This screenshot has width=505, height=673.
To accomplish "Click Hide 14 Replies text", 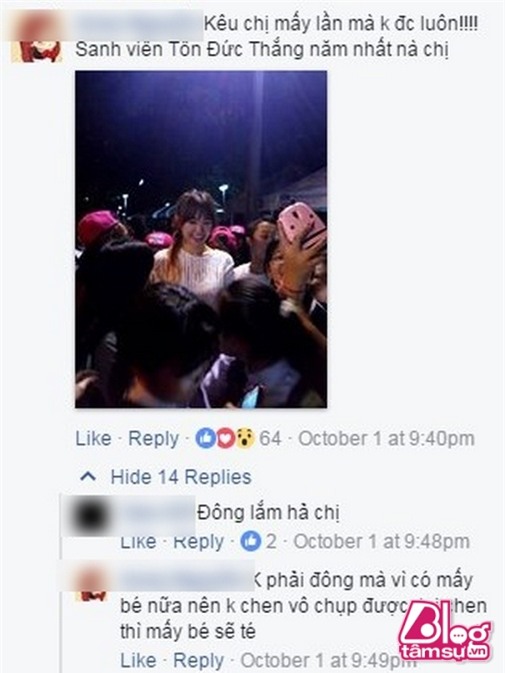I will (x=181, y=477).
